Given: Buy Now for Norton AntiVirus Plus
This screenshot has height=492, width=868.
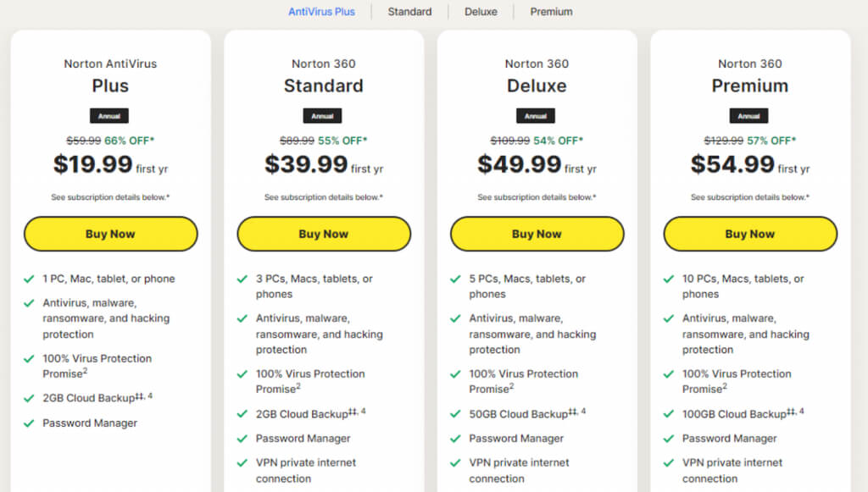Looking at the screenshot, I should 110,234.
